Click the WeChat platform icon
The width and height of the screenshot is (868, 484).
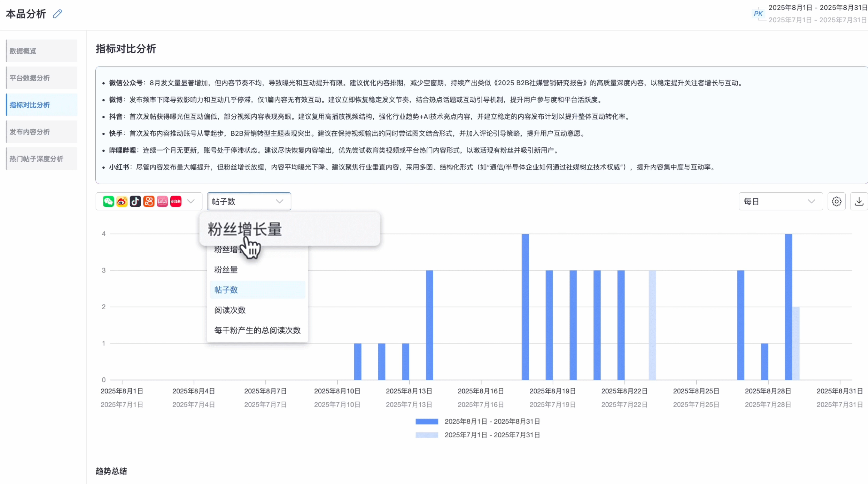click(x=108, y=201)
